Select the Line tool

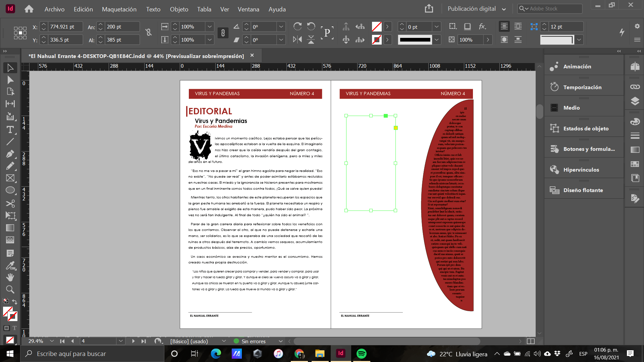[10, 142]
